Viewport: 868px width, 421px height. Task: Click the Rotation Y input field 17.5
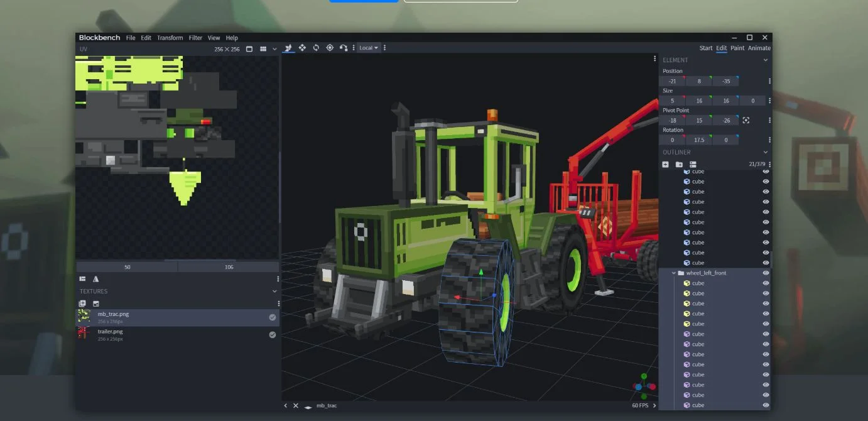click(x=699, y=140)
